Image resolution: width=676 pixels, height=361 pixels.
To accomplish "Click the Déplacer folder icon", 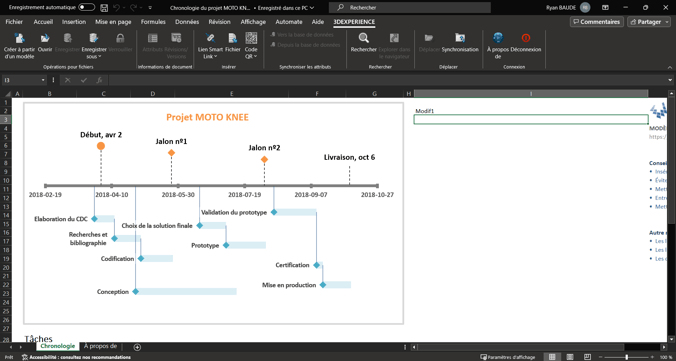I will (429, 38).
